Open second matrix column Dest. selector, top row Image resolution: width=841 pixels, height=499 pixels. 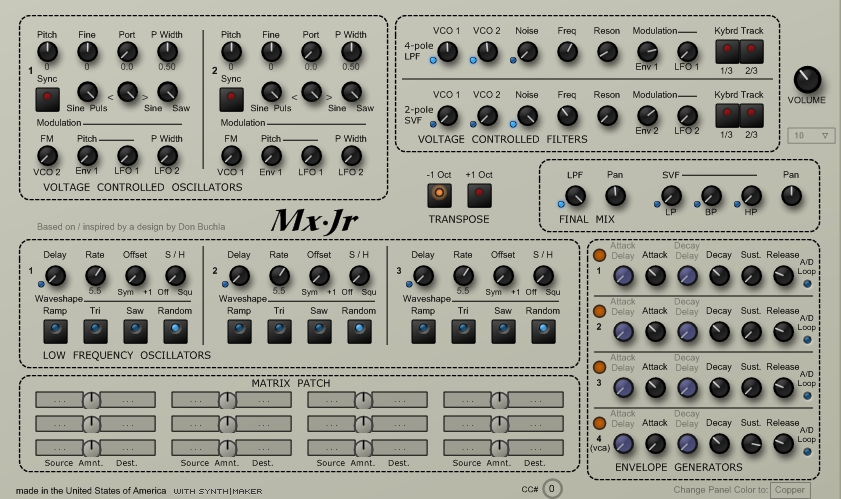pyautogui.click(x=264, y=400)
